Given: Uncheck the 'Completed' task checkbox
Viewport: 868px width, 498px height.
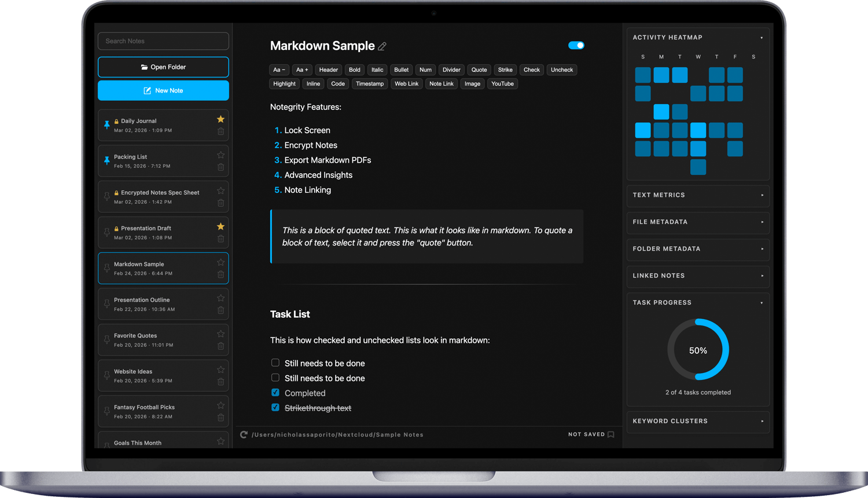Looking at the screenshot, I should [x=275, y=393].
